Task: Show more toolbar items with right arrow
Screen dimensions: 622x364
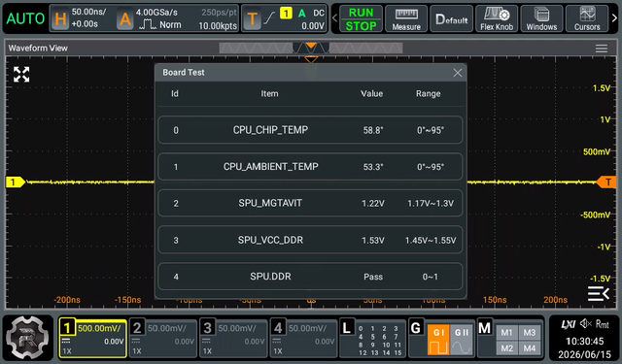Action: click(x=614, y=18)
